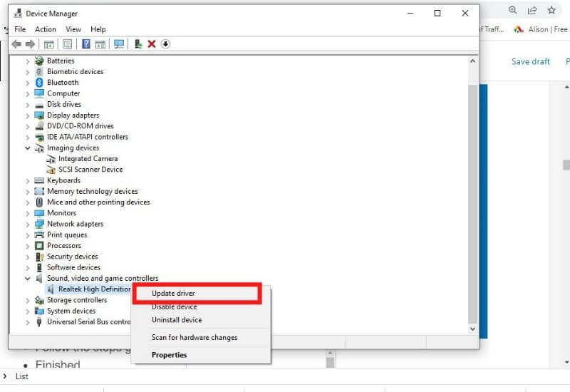Click the Properties toolbar icon
The width and height of the screenshot is (570, 392).
pyautogui.click(x=67, y=44)
